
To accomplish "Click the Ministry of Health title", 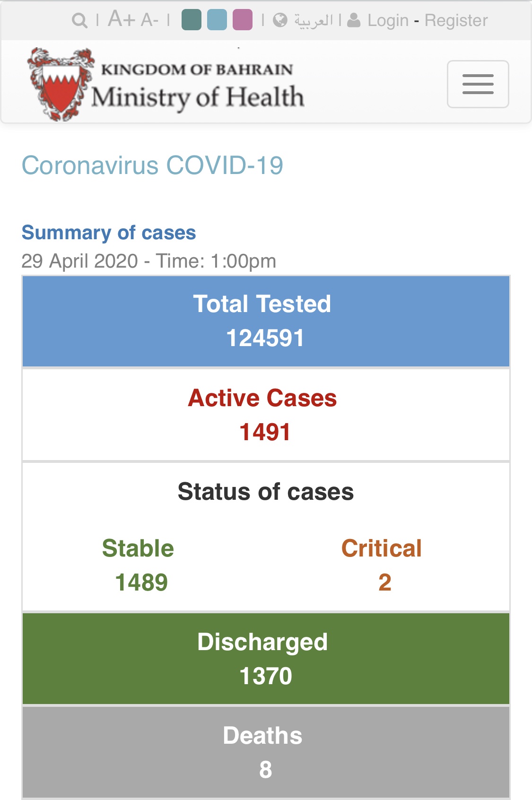I will (198, 97).
